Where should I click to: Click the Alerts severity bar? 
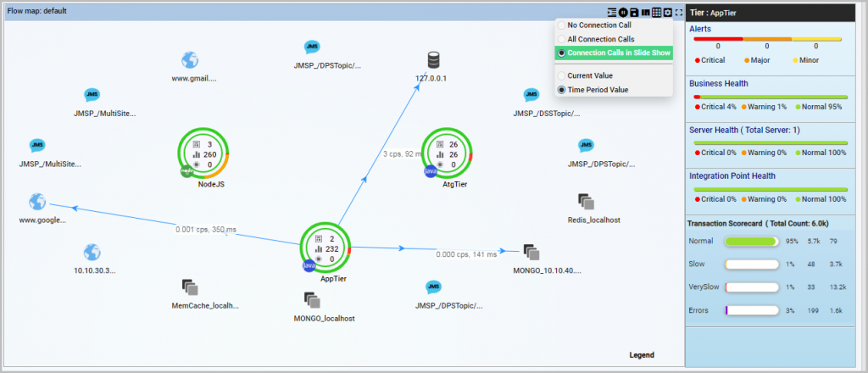[x=767, y=39]
